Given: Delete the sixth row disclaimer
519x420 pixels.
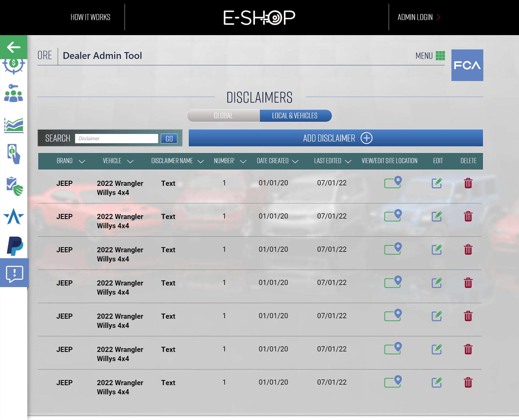Looking at the screenshot, I should pos(468,349).
